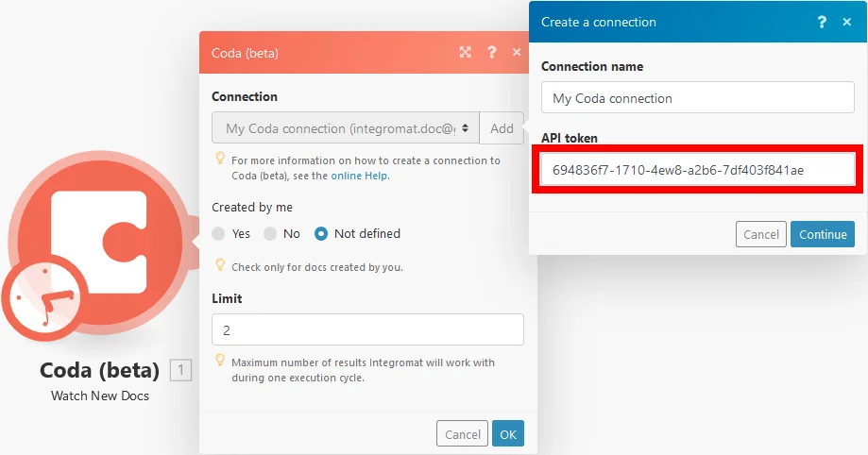The image size is (868, 455).
Task: Expand the My Coda connection dropdown
Action: pyautogui.click(x=346, y=128)
